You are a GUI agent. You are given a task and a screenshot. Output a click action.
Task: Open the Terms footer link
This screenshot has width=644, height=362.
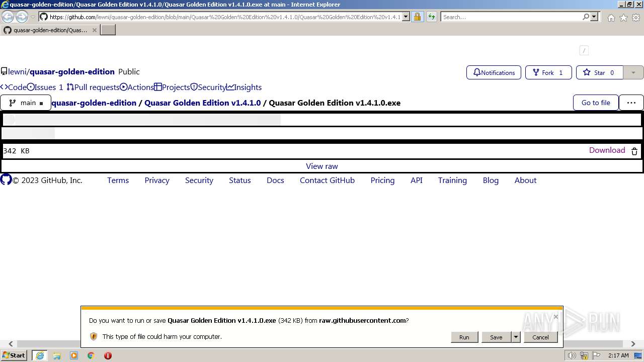[118, 180]
